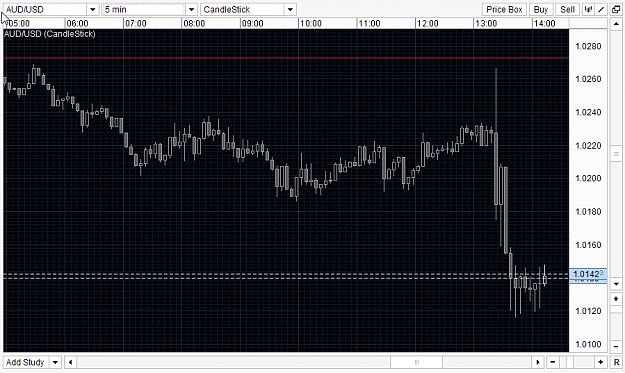Click the horizontal scrollbar left arrow
Image resolution: width=625 pixels, height=373 pixels.
[x=71, y=362]
